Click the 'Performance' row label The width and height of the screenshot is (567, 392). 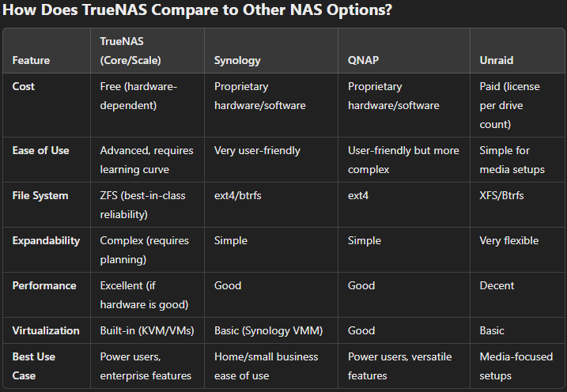[x=44, y=285]
